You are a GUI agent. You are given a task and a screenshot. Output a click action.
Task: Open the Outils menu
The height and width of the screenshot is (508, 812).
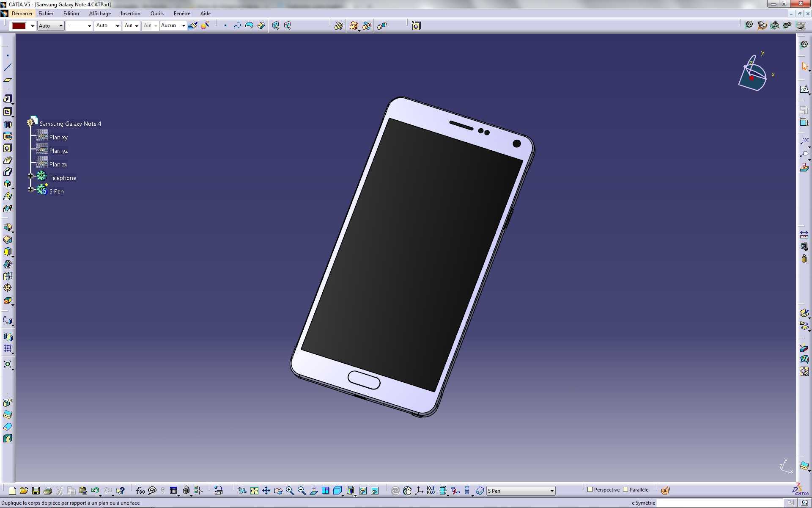(157, 14)
